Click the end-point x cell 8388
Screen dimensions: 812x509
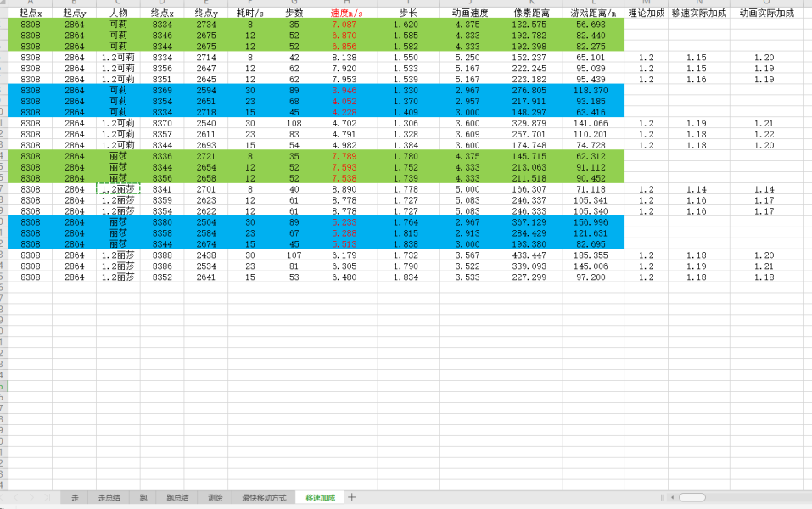point(162,255)
